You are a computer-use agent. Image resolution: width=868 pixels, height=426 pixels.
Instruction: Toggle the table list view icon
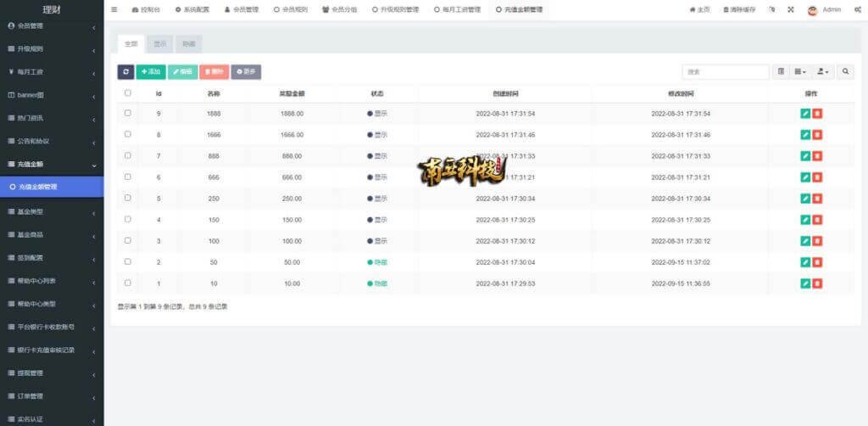[782, 72]
